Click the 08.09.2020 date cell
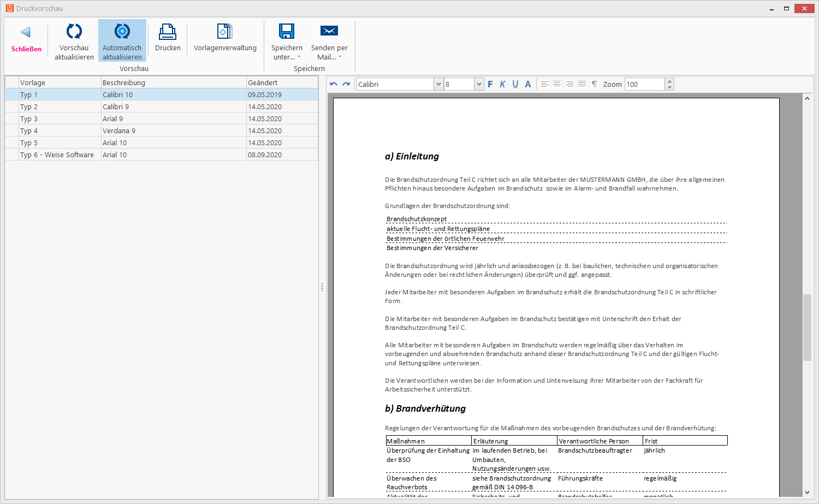Viewport: 819px width, 504px height. coord(282,155)
